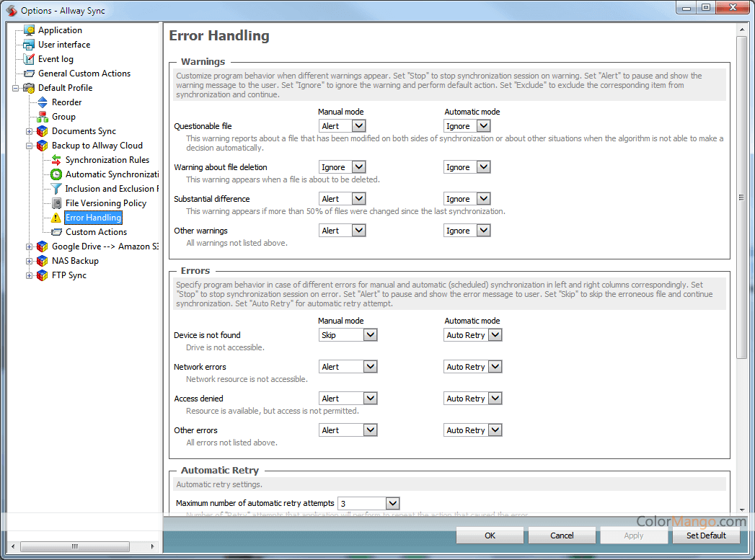
Task: Click the File Versioning Policy safe icon
Action: pos(56,203)
